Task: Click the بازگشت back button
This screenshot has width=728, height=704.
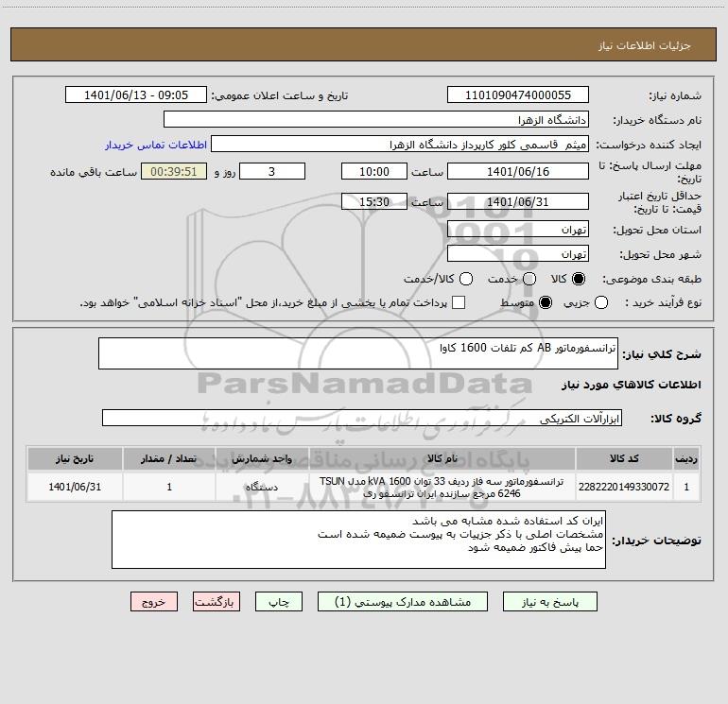Action: coord(217,602)
